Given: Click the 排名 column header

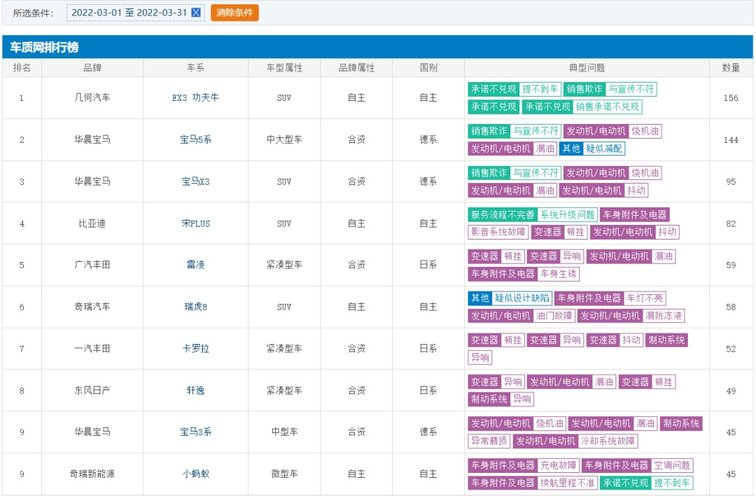Looking at the screenshot, I should pos(22,67).
